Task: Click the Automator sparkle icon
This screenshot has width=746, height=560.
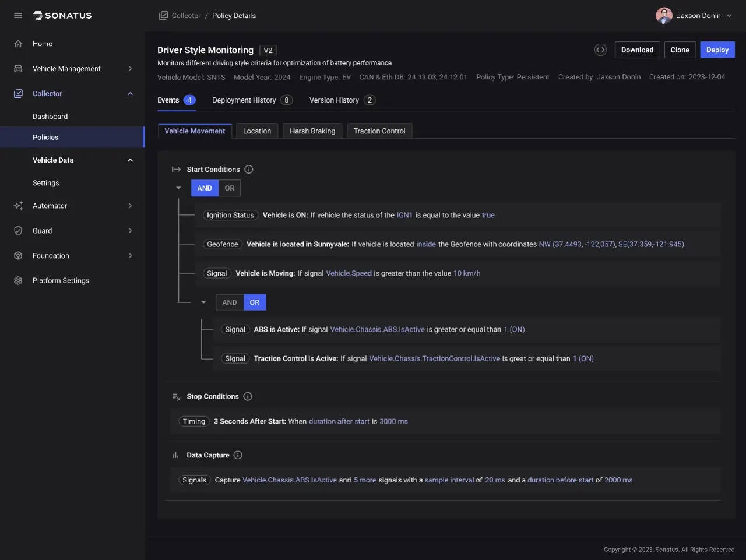Action: [x=18, y=206]
